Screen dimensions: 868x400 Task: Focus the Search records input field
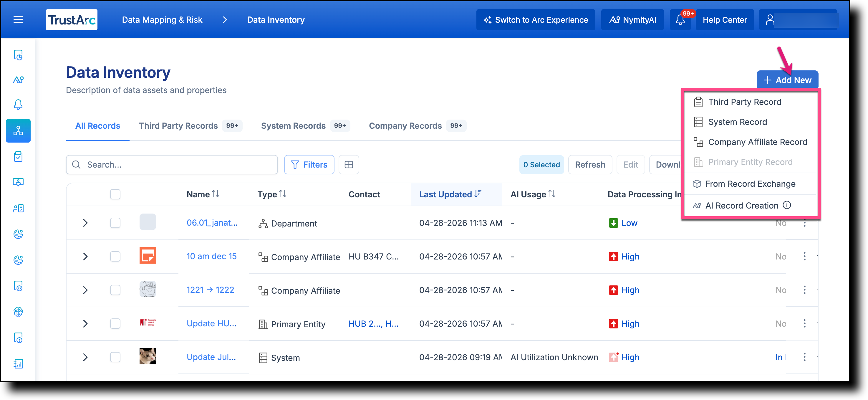click(x=172, y=165)
